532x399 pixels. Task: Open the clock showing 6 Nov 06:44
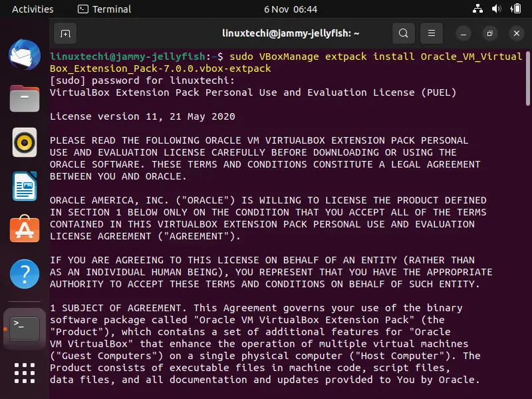(291, 9)
